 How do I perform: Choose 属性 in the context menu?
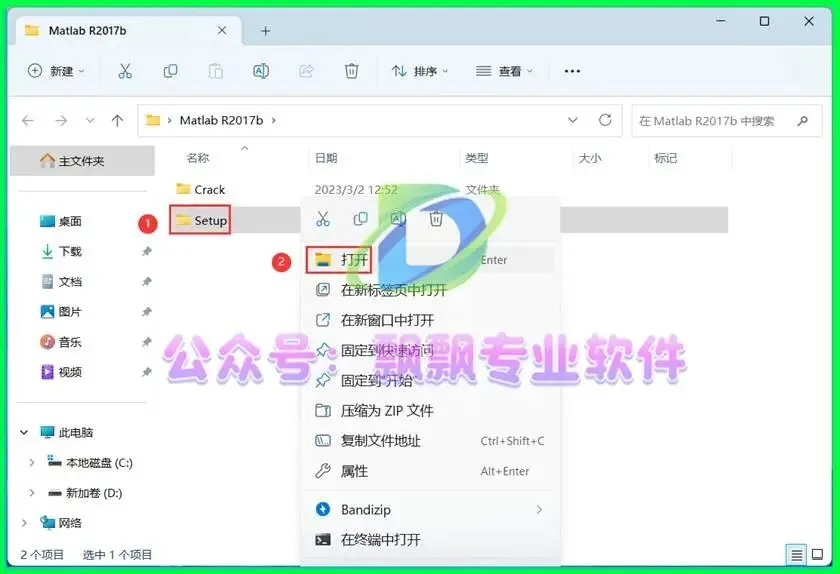click(x=430, y=471)
